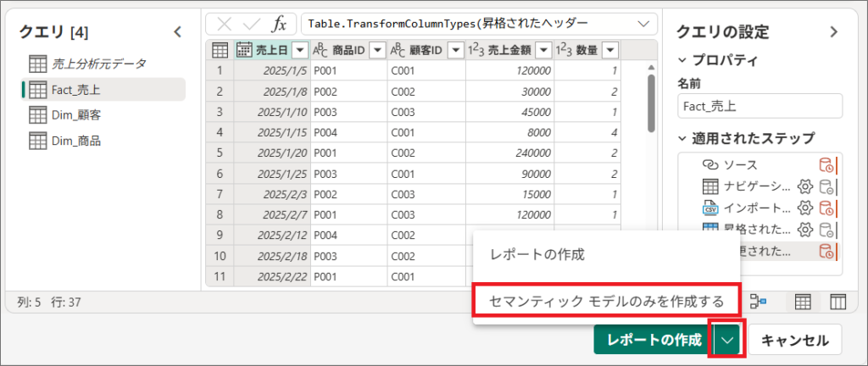Open the 顧客ID column filter dropdown
The image size is (868, 366).
tap(455, 50)
